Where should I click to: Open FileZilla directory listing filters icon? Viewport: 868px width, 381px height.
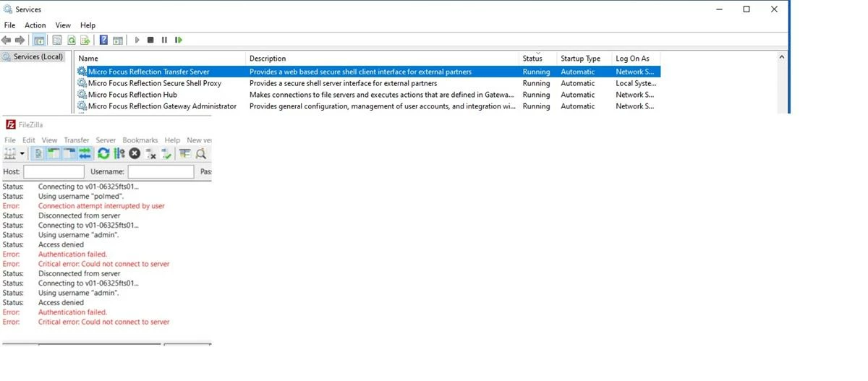coord(185,153)
